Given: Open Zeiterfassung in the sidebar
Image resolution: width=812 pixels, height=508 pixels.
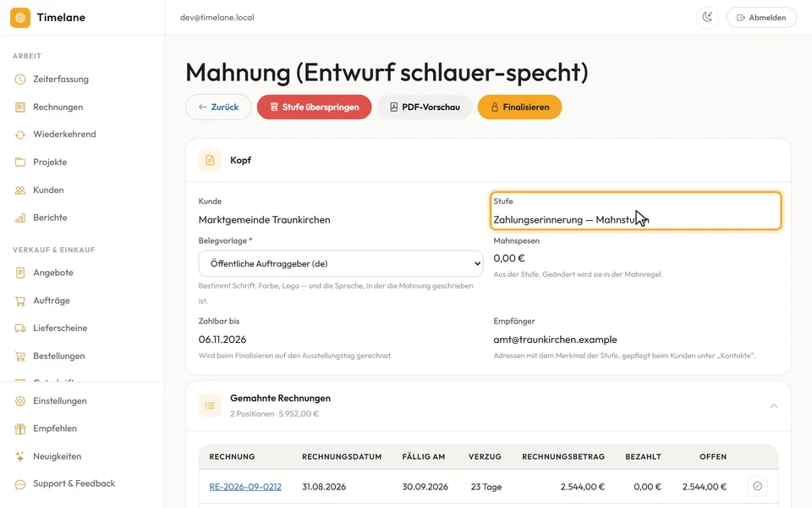Looking at the screenshot, I should [61, 80].
